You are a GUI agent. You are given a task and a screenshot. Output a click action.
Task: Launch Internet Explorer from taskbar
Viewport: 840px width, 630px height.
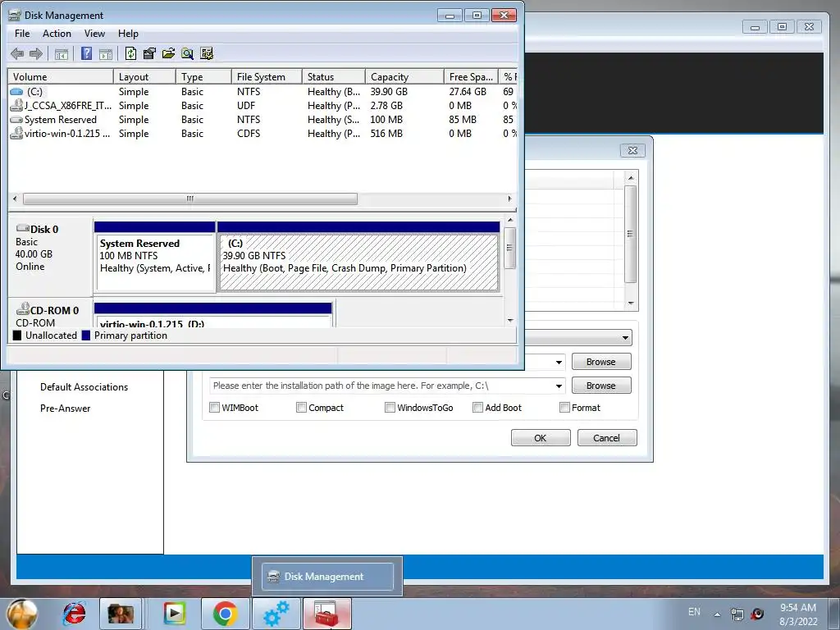pyautogui.click(x=74, y=614)
